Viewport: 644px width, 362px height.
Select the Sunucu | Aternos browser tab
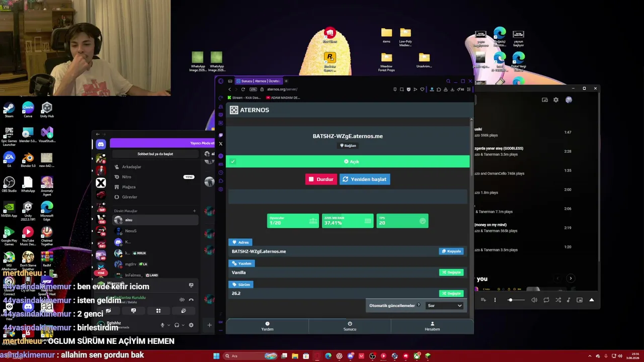pyautogui.click(x=258, y=81)
